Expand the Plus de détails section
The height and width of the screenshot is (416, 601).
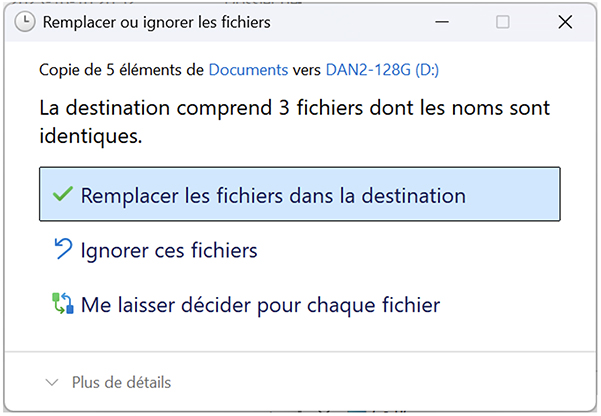click(x=121, y=382)
